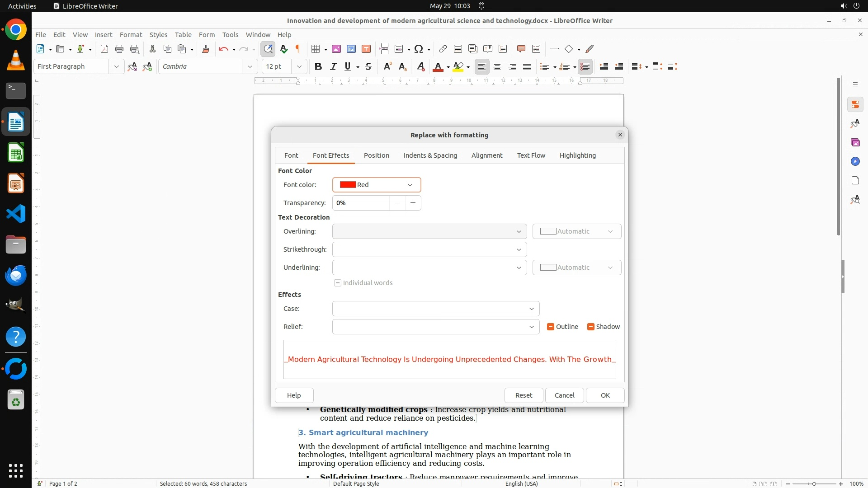Screen dimensions: 868x488
Task: Increase transparency with plus stepper
Action: pos(413,203)
